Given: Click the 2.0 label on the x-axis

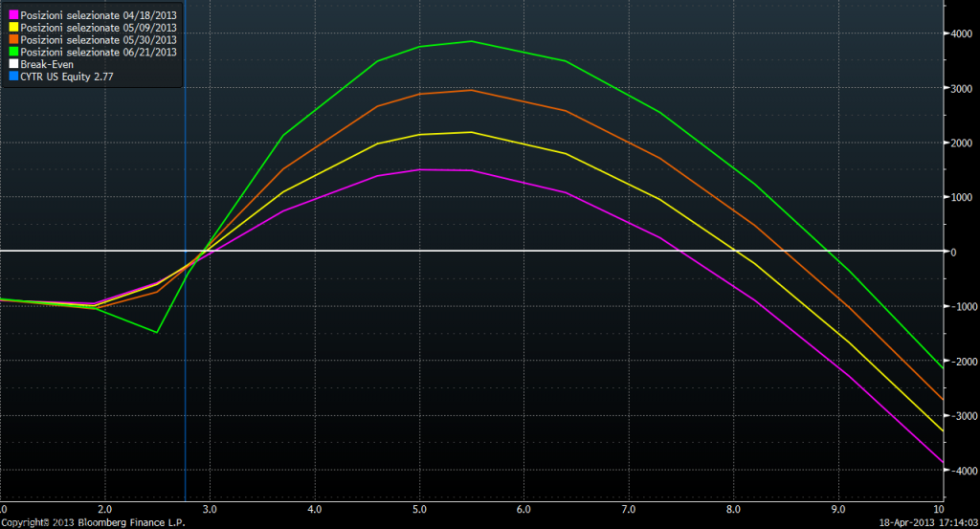Looking at the screenshot, I should [x=104, y=509].
